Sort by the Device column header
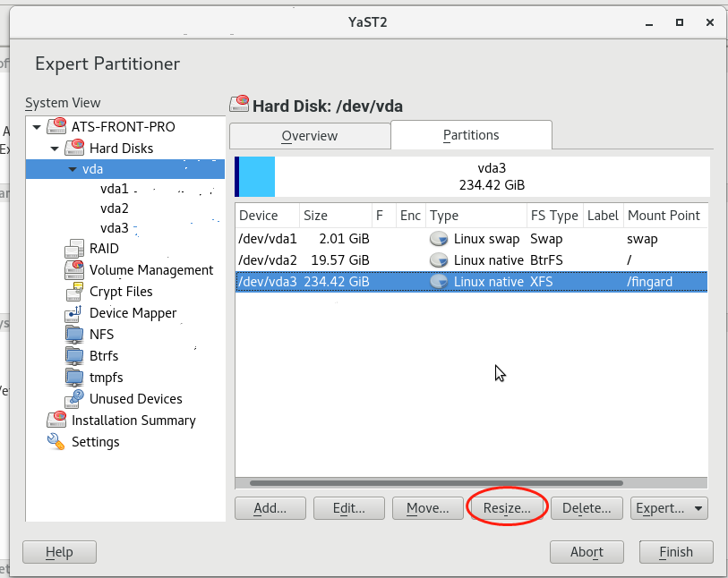The height and width of the screenshot is (578, 728). [x=268, y=216]
